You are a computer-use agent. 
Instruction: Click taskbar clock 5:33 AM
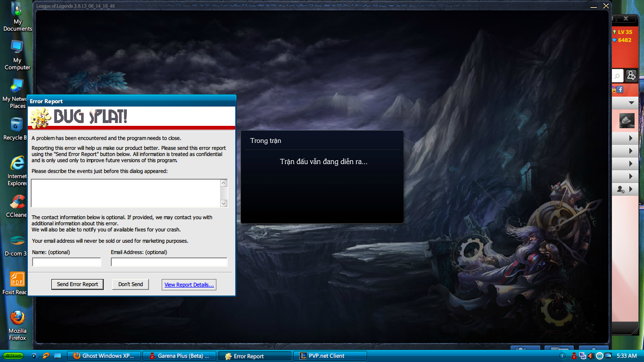click(x=627, y=356)
